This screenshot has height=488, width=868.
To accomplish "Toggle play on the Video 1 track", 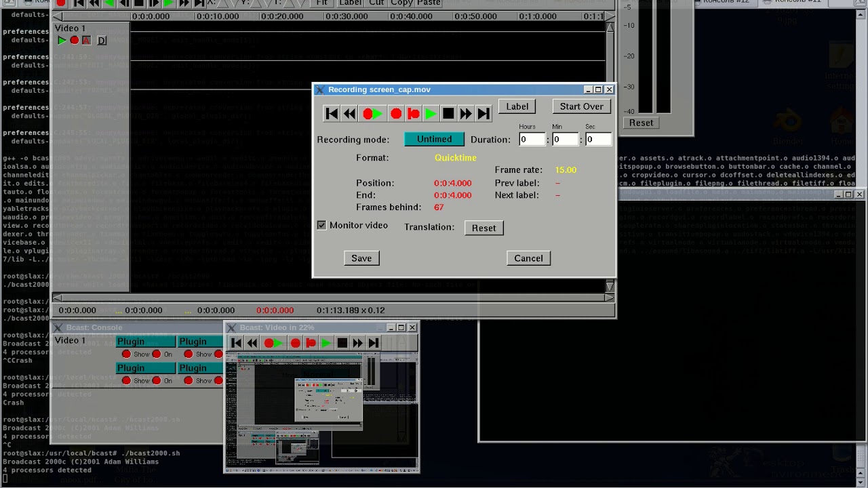I will pos(62,41).
